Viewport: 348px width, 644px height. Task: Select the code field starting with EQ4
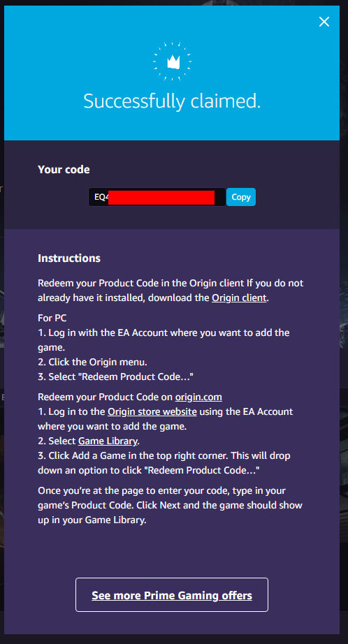(x=157, y=197)
